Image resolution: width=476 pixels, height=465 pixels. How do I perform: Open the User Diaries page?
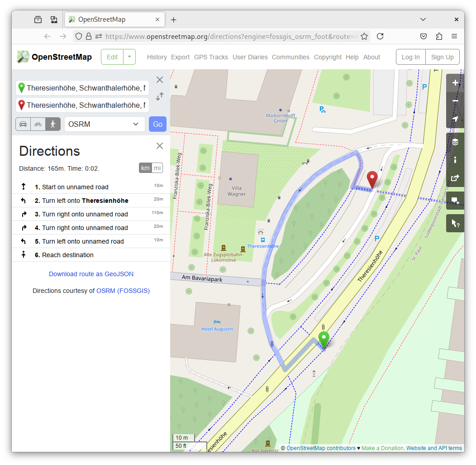(x=250, y=57)
